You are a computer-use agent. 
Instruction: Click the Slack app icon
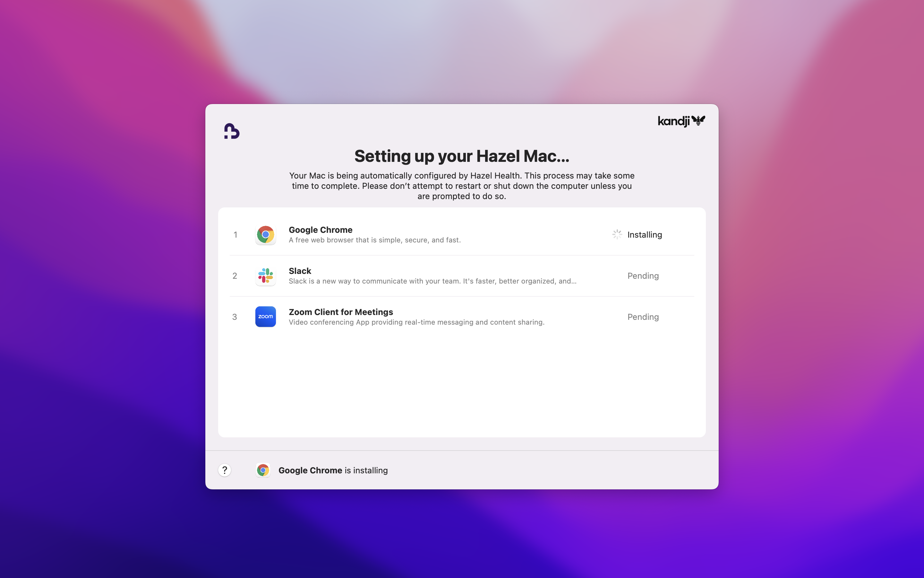coord(265,276)
